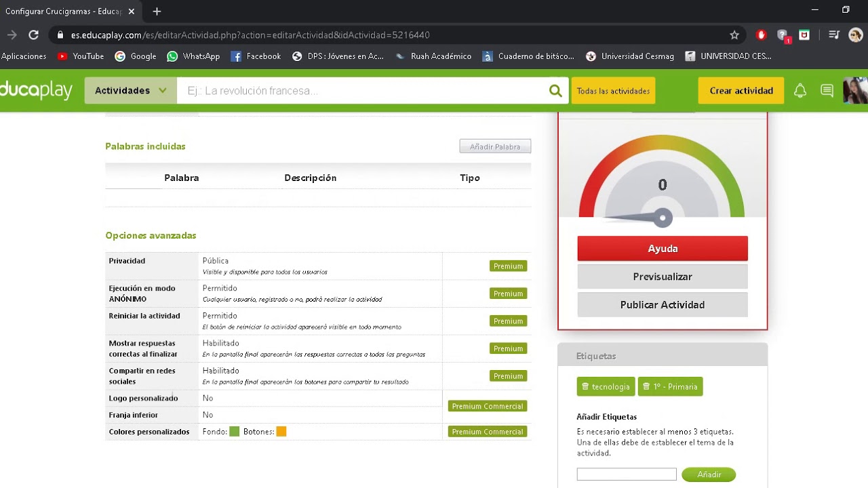Bookmark this page with the star icon
868x488 pixels.
tap(734, 35)
